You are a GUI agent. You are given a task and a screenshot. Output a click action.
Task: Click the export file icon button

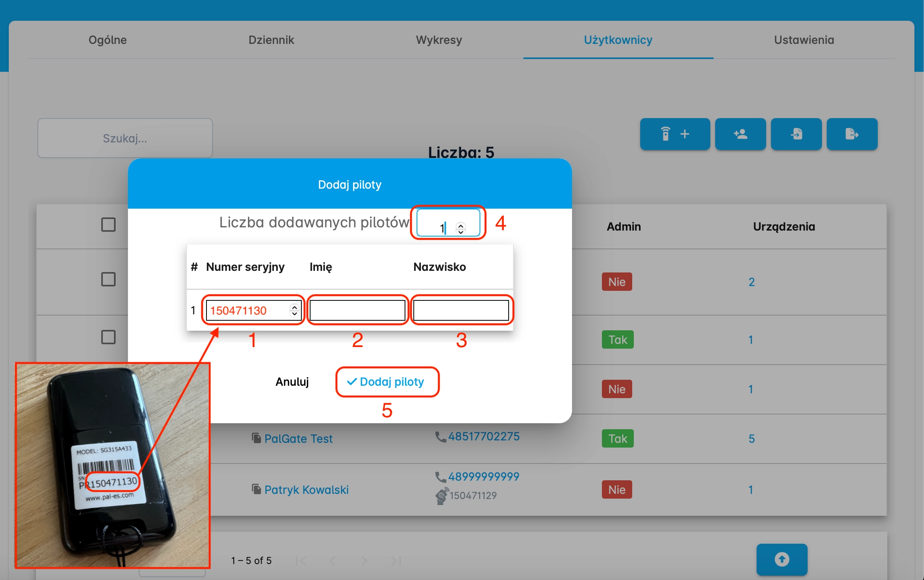pos(852,134)
